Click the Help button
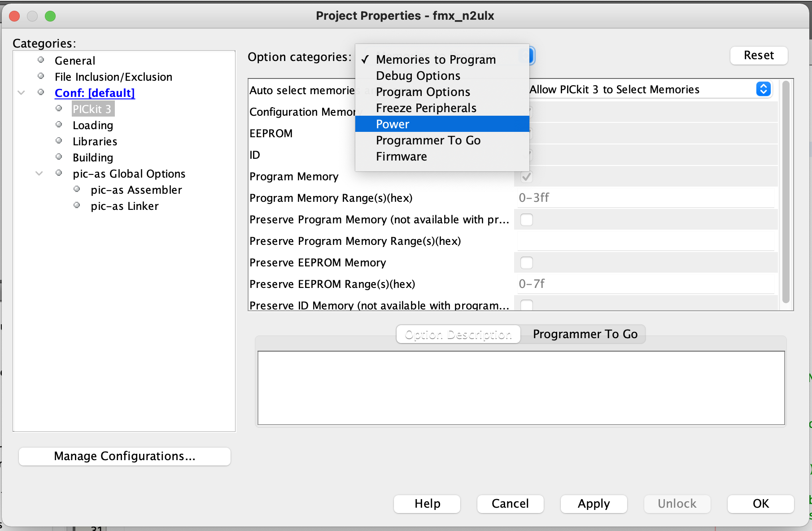The height and width of the screenshot is (531, 812). click(x=427, y=504)
